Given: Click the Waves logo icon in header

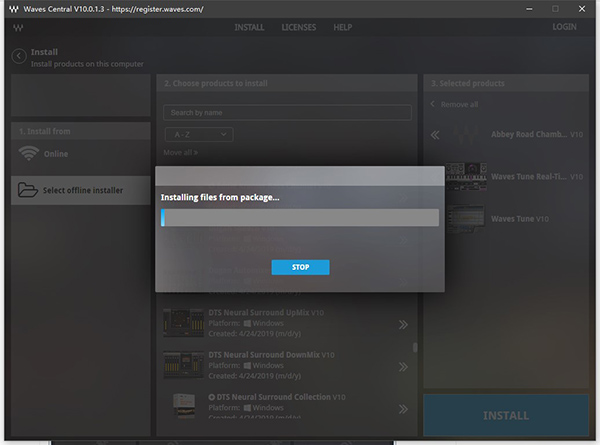Looking at the screenshot, I should coord(18,28).
